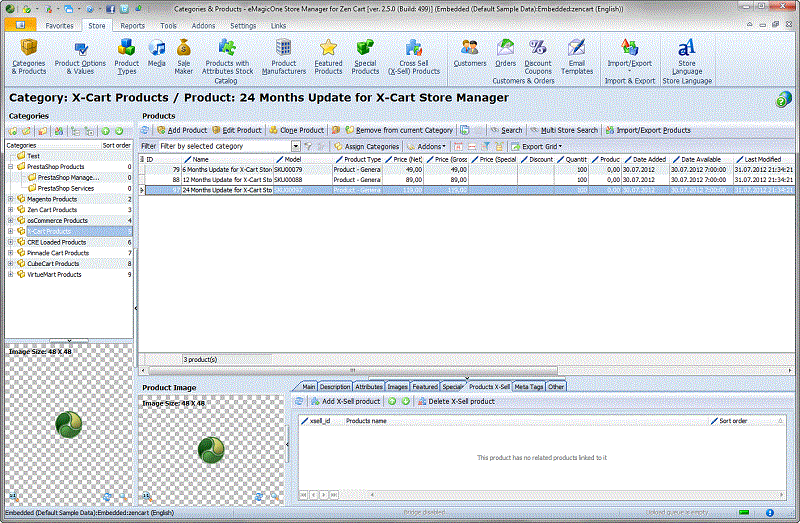The height and width of the screenshot is (523, 800).
Task: Click the product image thumbnail
Action: pyautogui.click(x=211, y=450)
